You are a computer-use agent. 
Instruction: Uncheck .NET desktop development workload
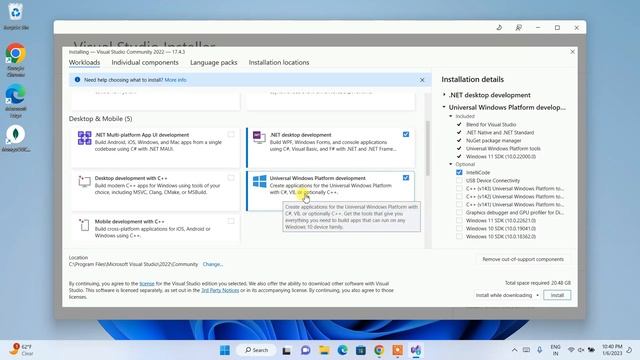(406, 134)
